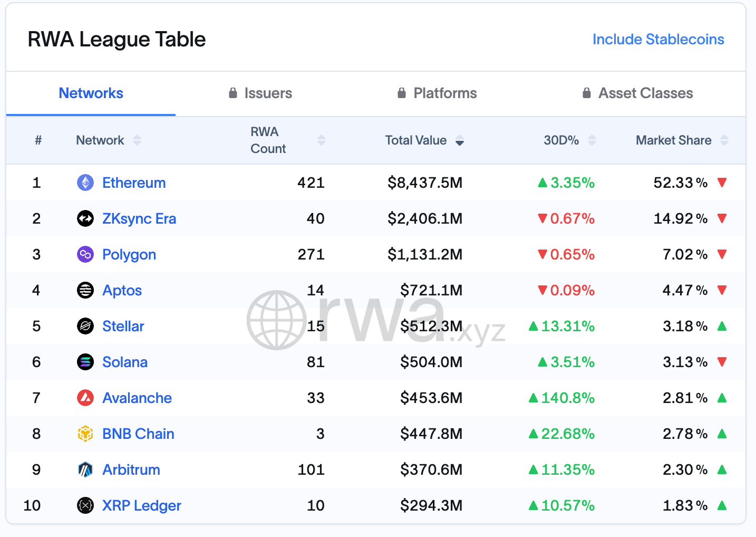This screenshot has height=537, width=756.
Task: Click the Aptos logo icon
Action: [x=85, y=290]
